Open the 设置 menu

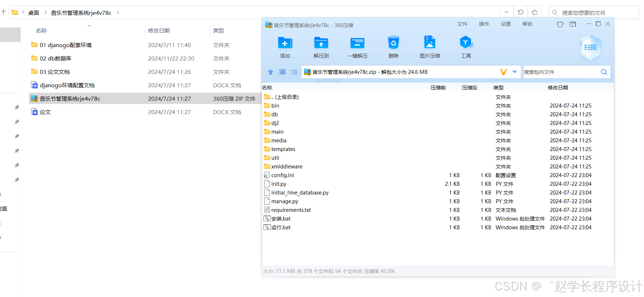(505, 24)
